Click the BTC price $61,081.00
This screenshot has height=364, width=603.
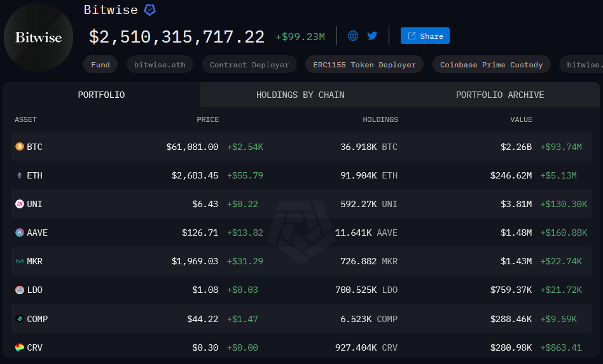point(192,147)
